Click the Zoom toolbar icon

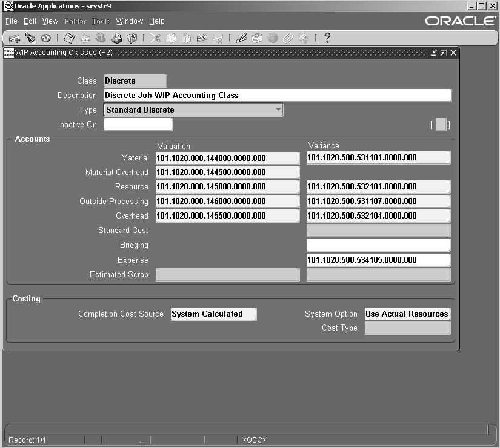[257, 38]
